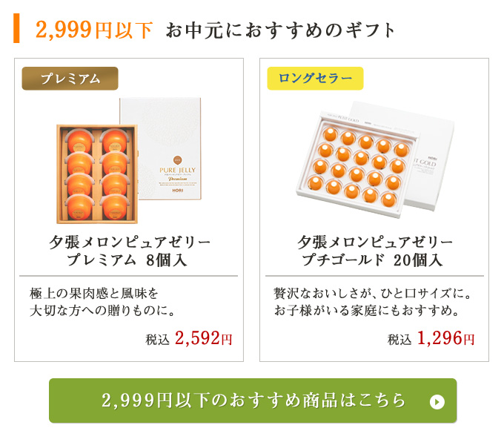Select the 夕張メロンピュアゼリー プチゴールド 20個入 title
This screenshot has width=504, height=445.
click(x=375, y=251)
